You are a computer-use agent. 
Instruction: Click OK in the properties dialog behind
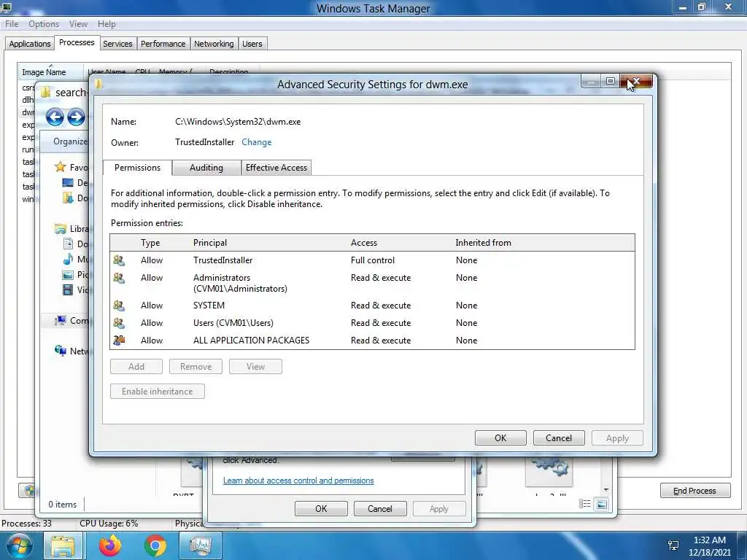coord(321,508)
